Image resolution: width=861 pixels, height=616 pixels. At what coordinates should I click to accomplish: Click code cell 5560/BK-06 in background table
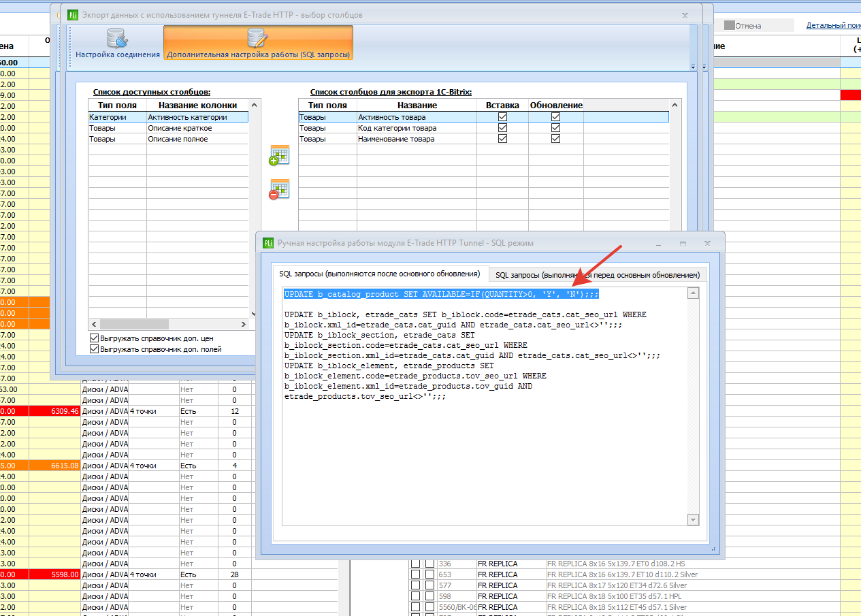(x=457, y=607)
